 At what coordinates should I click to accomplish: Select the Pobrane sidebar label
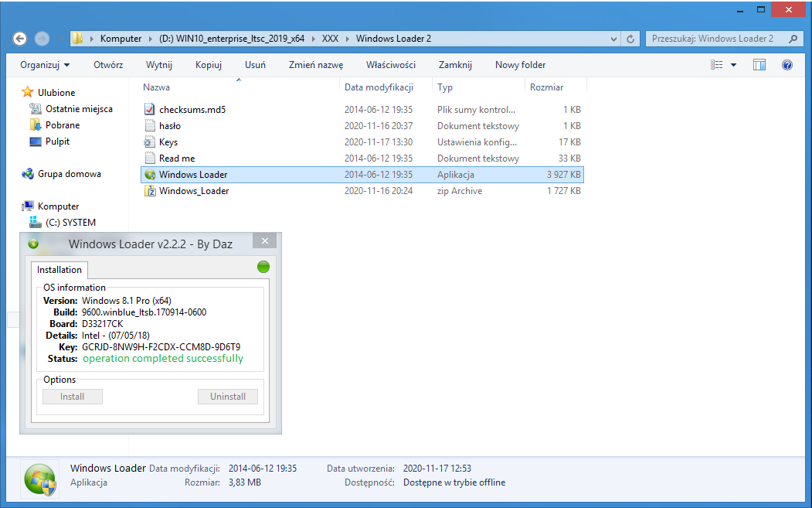pos(63,125)
